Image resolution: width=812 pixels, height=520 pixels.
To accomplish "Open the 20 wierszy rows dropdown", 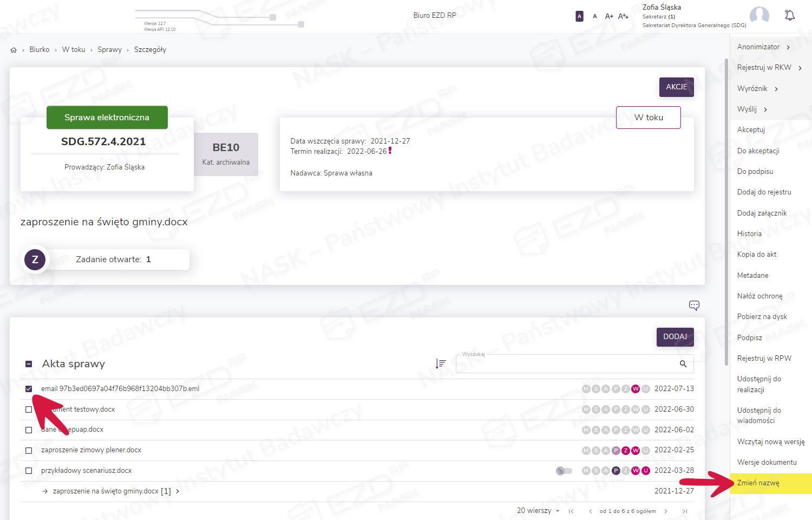I will (538, 511).
